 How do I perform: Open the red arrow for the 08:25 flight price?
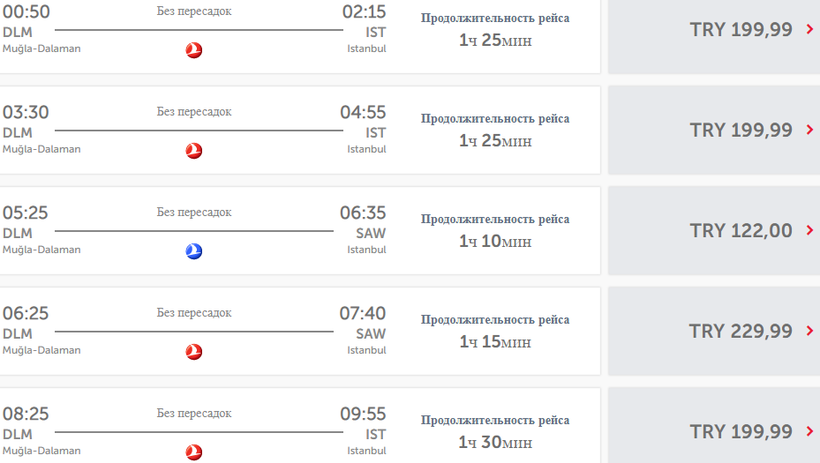point(809,432)
